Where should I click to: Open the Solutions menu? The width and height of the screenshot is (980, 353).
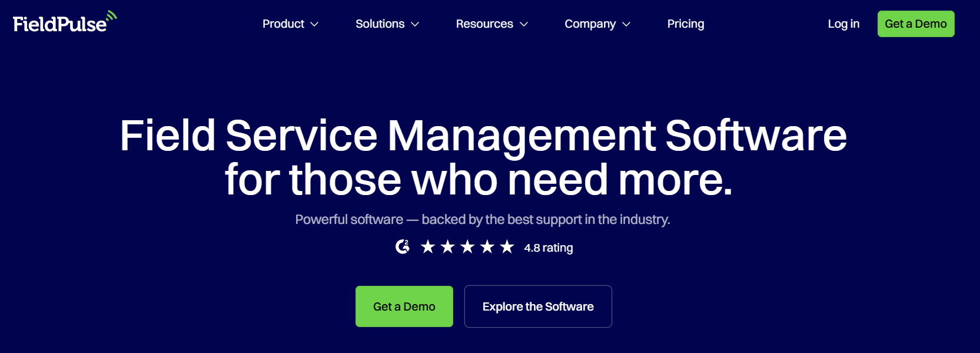coord(387,24)
